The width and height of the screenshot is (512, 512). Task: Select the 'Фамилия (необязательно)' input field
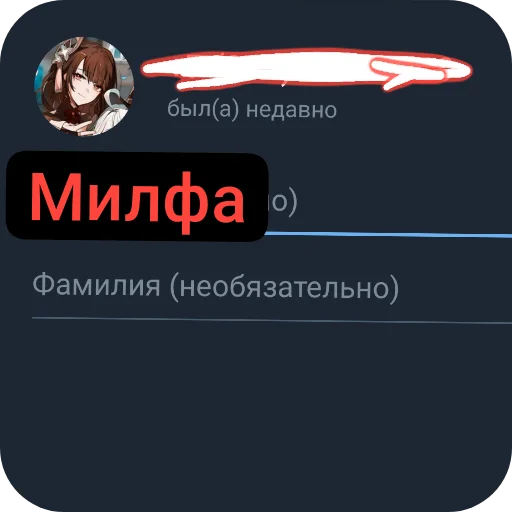272,286
